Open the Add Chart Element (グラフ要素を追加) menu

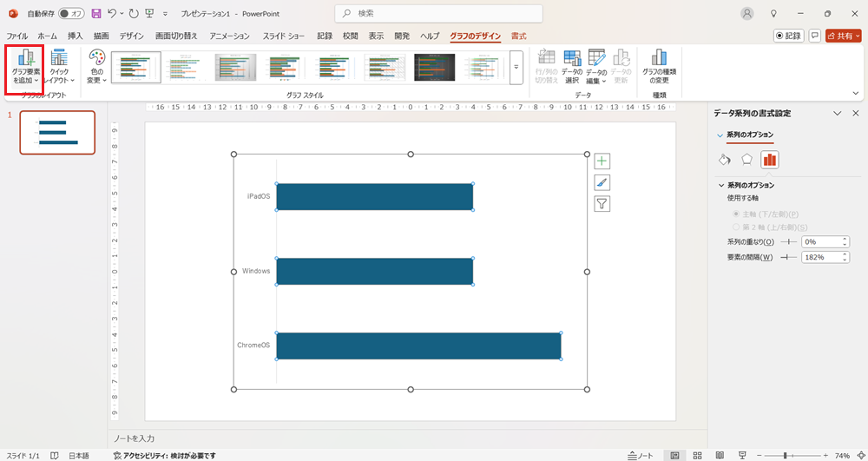[x=25, y=67]
